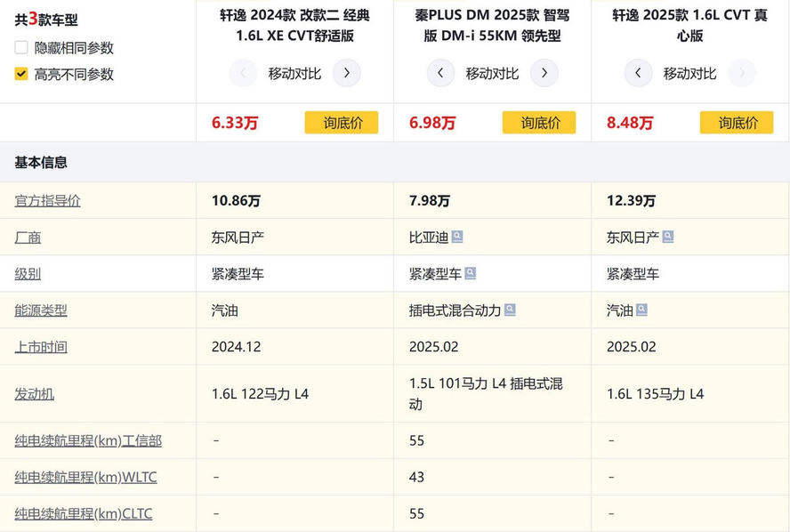Open the 纯电续航里程(km)WLTC parameter link
The height and width of the screenshot is (532, 790).
click(85, 477)
